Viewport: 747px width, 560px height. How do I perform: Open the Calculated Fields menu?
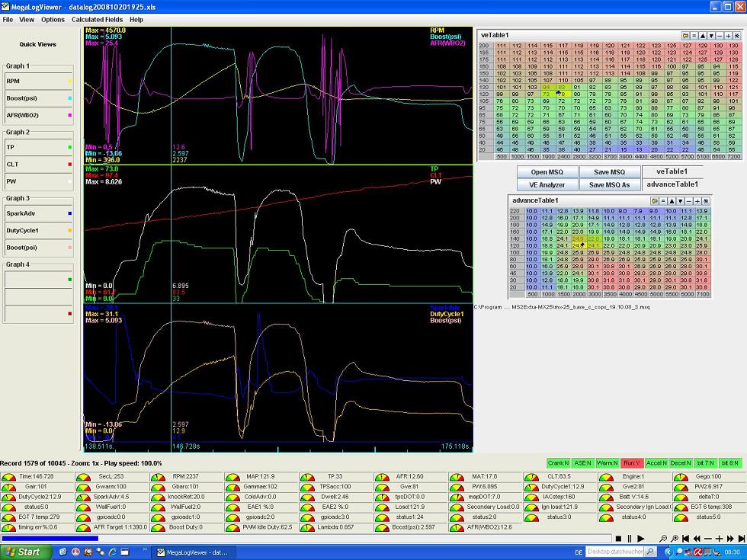pyautogui.click(x=97, y=20)
